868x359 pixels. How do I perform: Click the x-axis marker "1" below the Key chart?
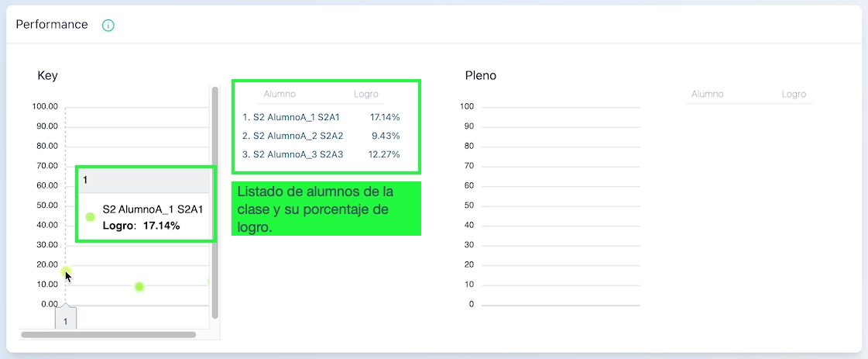66,320
